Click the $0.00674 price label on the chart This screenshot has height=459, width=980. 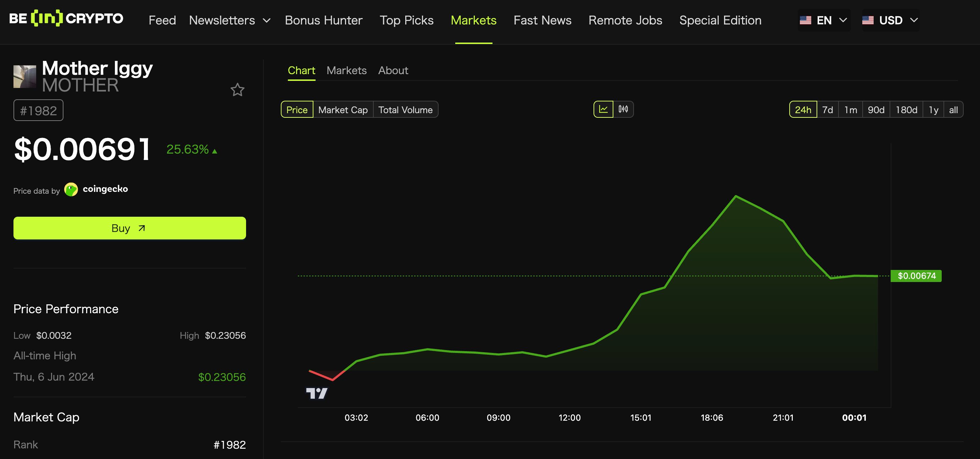tap(917, 276)
